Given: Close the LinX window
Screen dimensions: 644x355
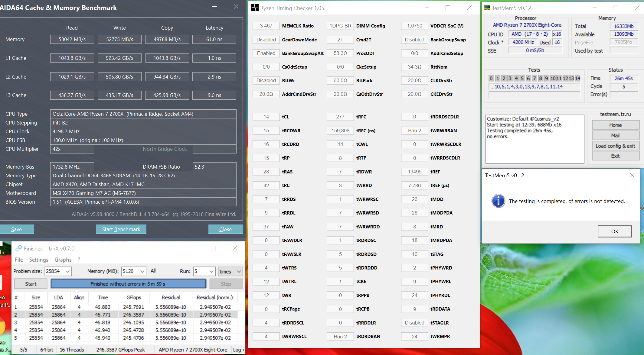Looking at the screenshot, I should [x=235, y=248].
